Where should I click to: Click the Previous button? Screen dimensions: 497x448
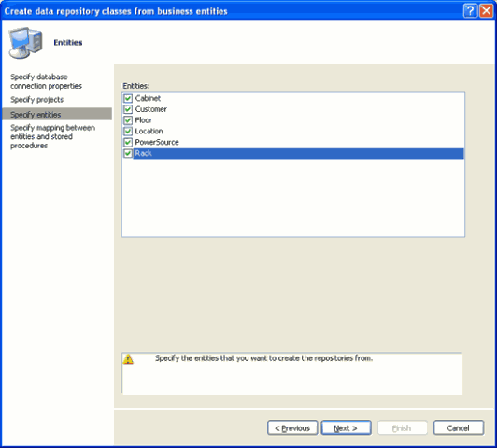click(x=292, y=428)
